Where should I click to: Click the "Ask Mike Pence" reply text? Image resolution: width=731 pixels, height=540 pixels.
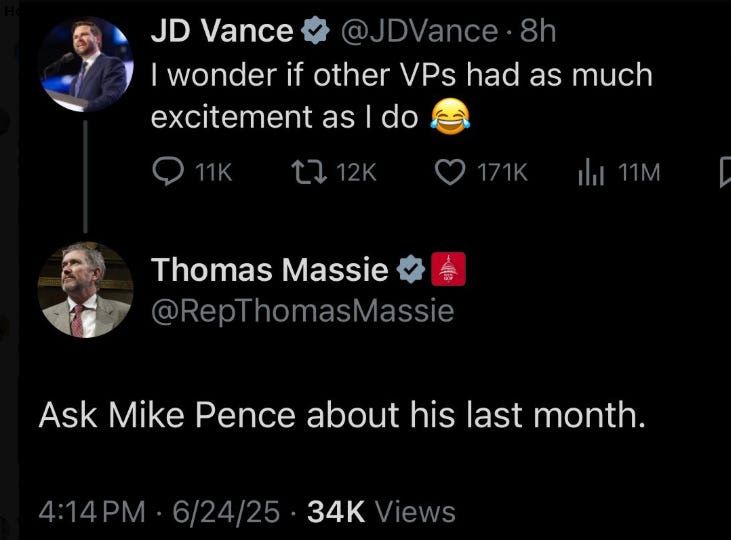point(342,414)
